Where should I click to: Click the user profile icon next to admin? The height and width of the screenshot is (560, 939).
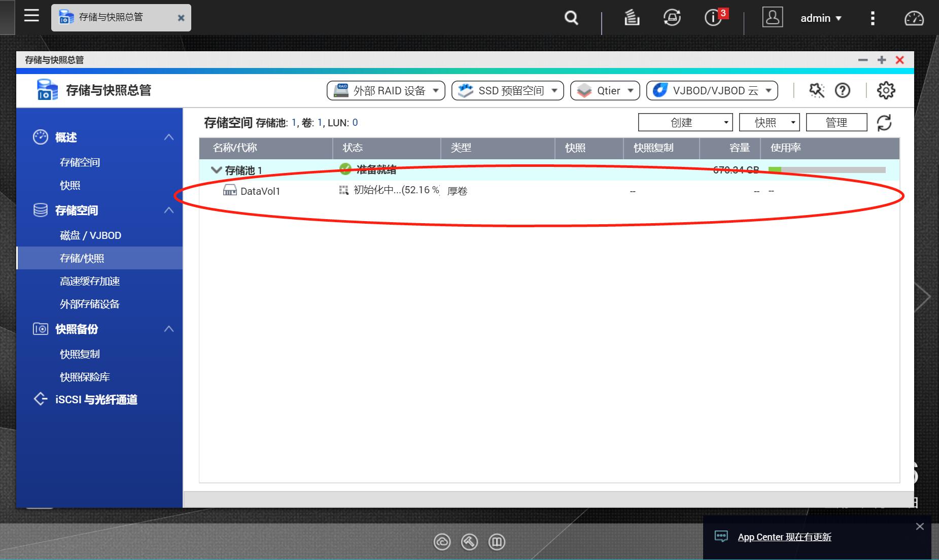point(772,17)
